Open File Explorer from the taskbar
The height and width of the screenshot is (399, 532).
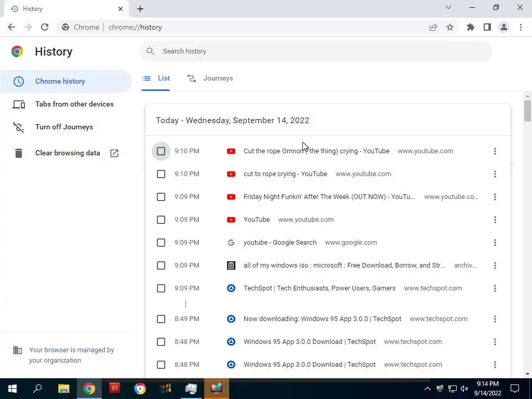coord(63,389)
